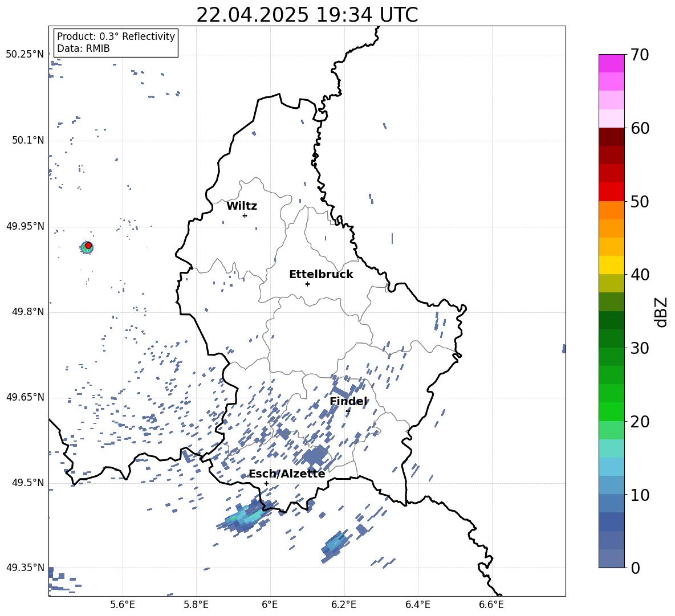Click the dBZ colorbar label
Image resolution: width=675 pixels, height=616 pixels.
click(662, 312)
